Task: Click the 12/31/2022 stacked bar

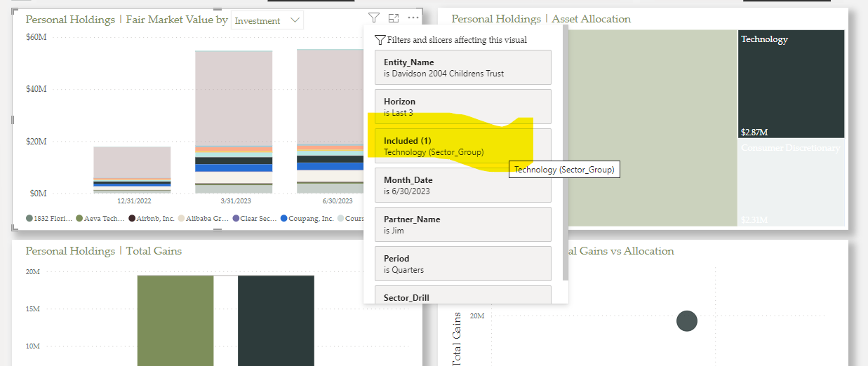Action: coord(132,169)
